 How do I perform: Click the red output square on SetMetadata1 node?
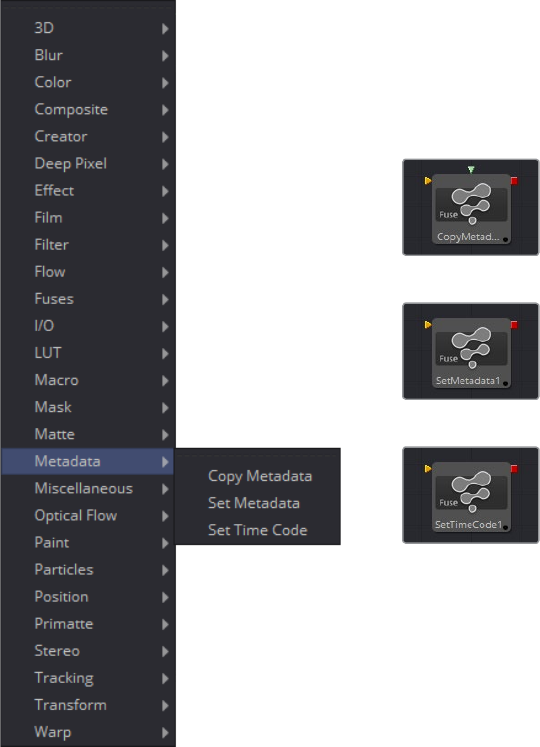pyautogui.click(x=514, y=324)
